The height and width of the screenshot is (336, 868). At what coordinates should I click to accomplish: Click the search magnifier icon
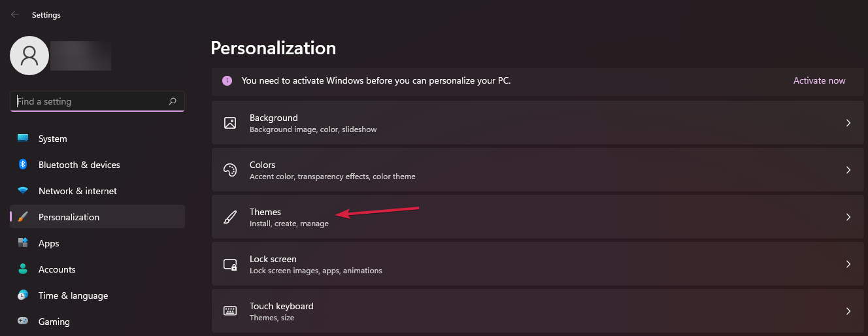pos(173,101)
